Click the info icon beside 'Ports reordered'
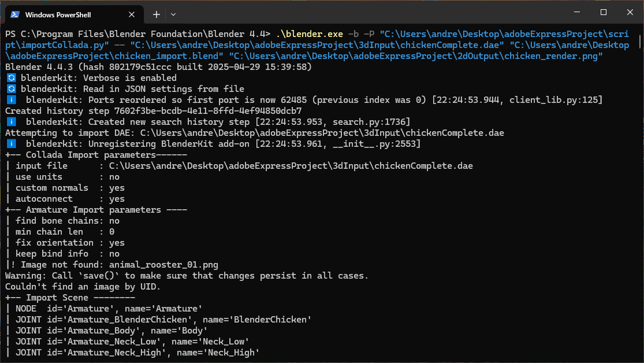Image resolution: width=644 pixels, height=363 pixels. [x=12, y=100]
